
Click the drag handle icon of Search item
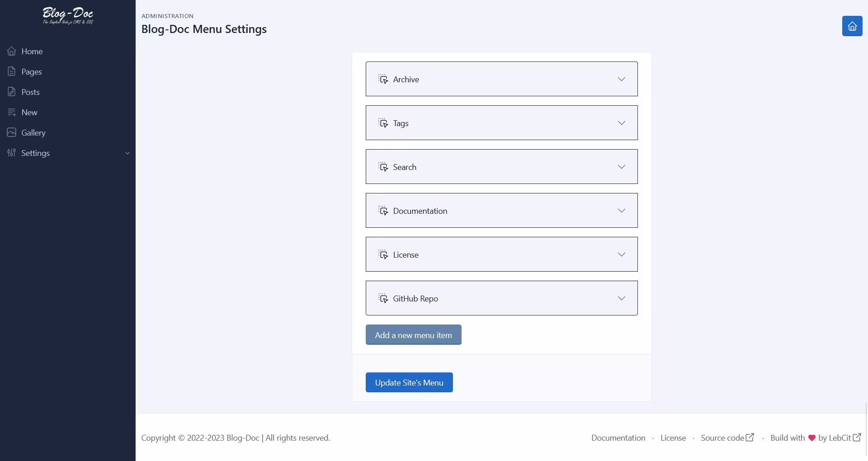coord(383,167)
